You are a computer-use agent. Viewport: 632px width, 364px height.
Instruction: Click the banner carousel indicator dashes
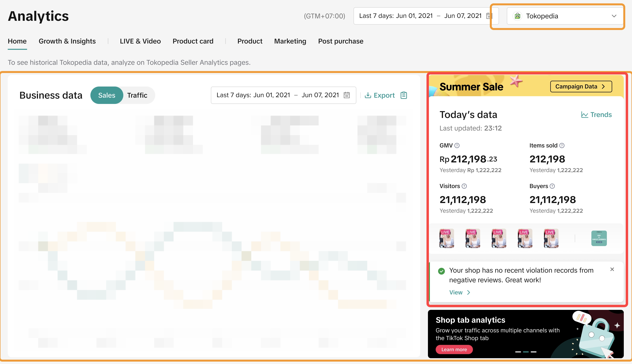pyautogui.click(x=526, y=352)
